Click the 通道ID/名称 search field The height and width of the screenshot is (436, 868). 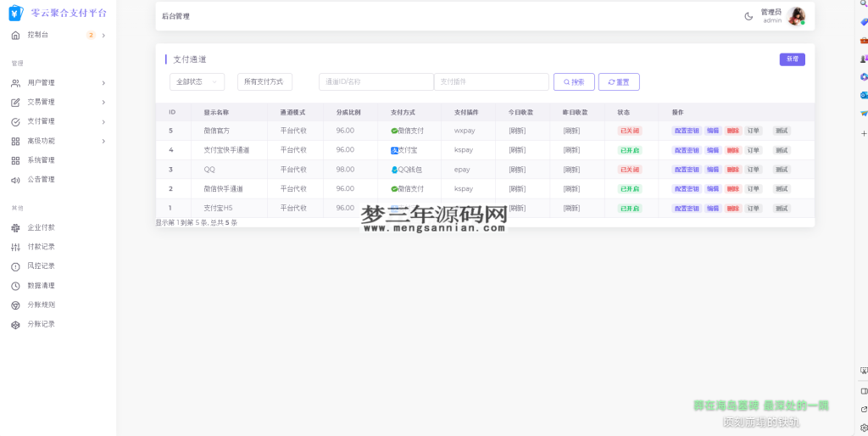pyautogui.click(x=376, y=82)
